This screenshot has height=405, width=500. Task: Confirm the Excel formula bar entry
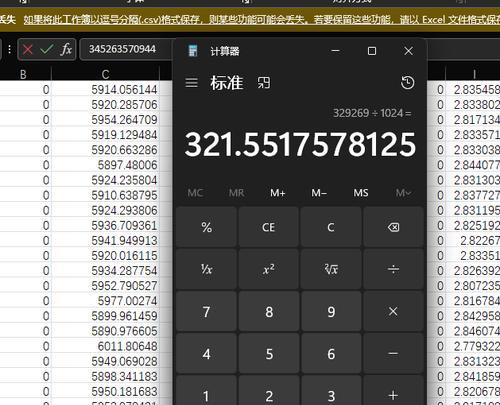point(46,50)
